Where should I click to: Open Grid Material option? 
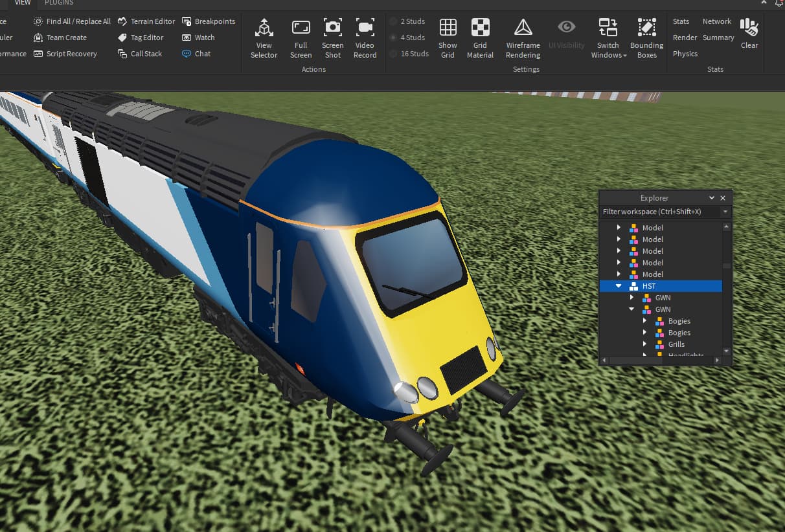point(480,38)
